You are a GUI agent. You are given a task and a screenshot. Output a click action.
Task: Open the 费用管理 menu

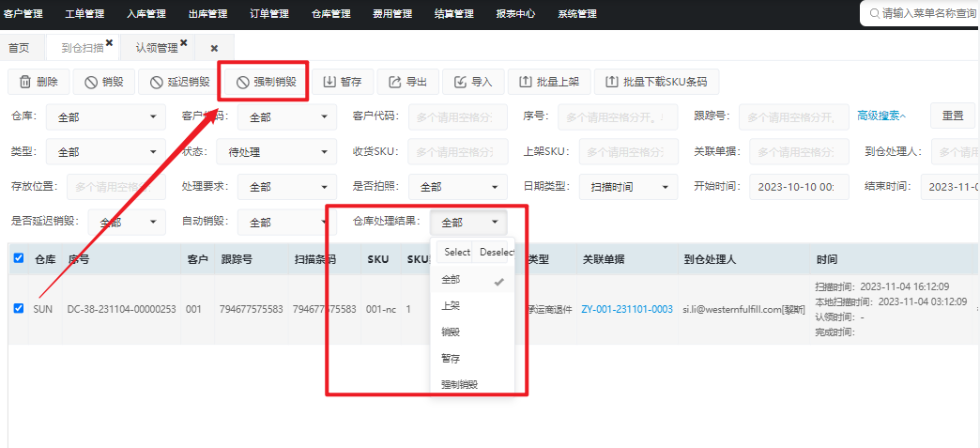[392, 13]
